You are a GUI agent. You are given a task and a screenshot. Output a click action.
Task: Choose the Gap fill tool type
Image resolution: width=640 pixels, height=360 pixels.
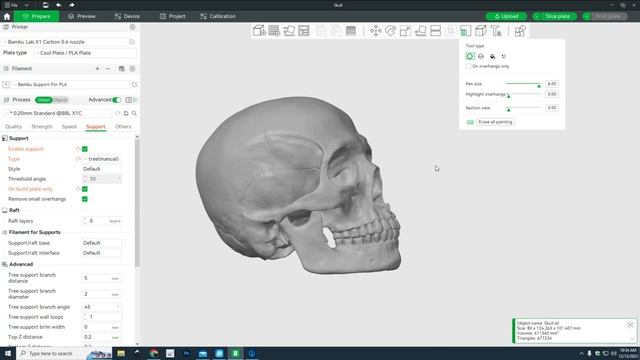point(504,56)
